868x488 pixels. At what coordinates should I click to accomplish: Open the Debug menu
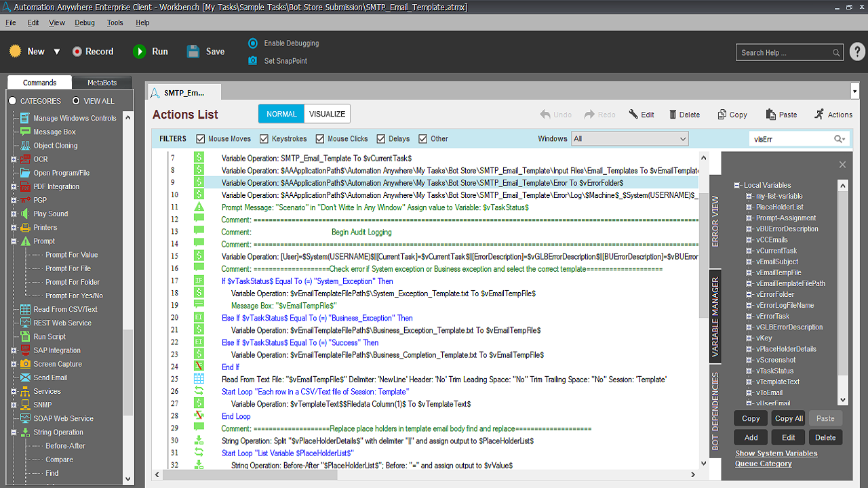pyautogui.click(x=85, y=22)
